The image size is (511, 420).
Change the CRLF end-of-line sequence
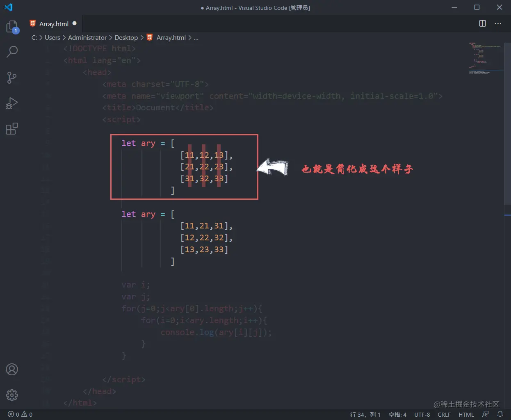tap(444, 414)
